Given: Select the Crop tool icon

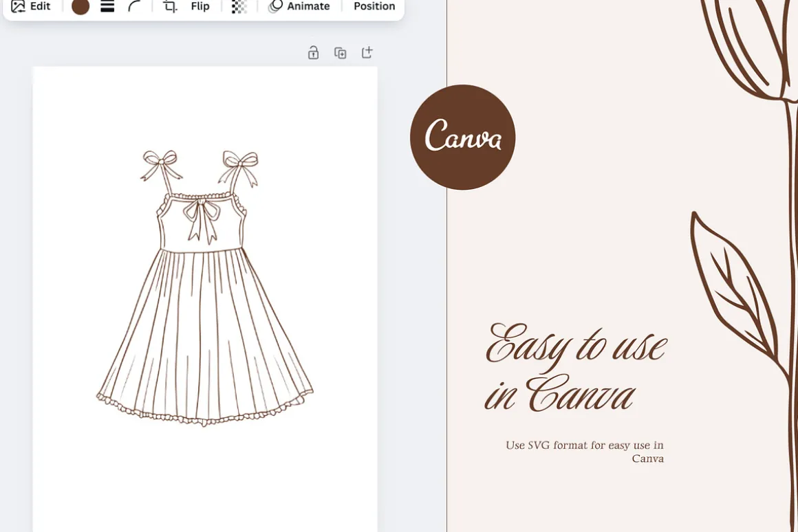Looking at the screenshot, I should click(x=170, y=6).
